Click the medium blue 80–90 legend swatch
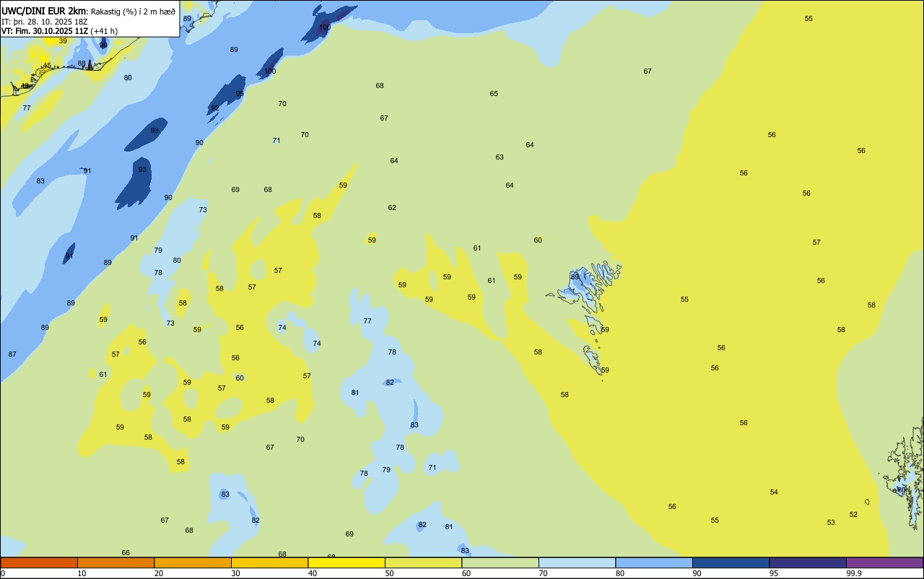The image size is (924, 579). pos(654,562)
